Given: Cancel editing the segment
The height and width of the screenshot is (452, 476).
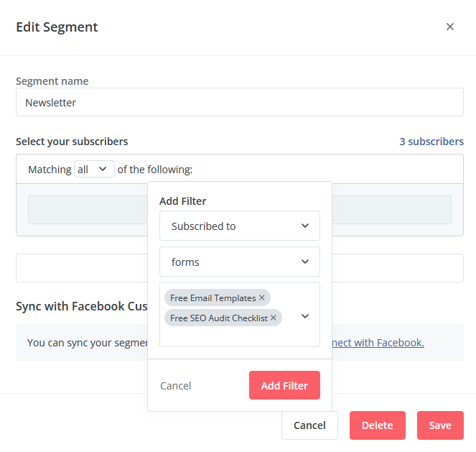Looking at the screenshot, I should (x=309, y=425).
